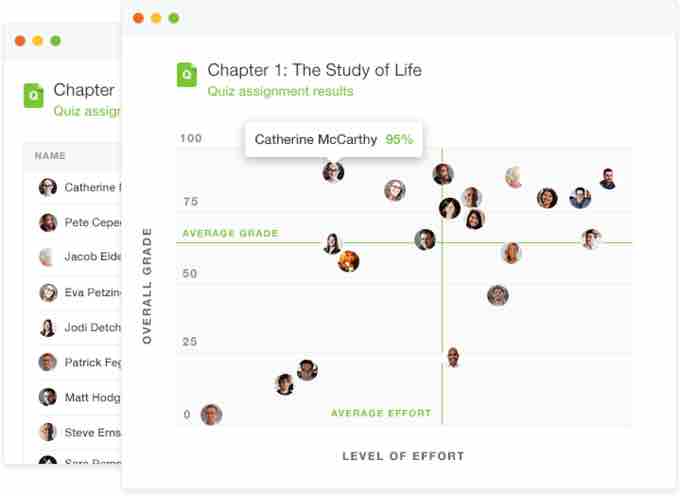This screenshot has height=496, width=680.
Task: Select Catherine McCarthy's avatar point below the tooltip
Action: (333, 172)
